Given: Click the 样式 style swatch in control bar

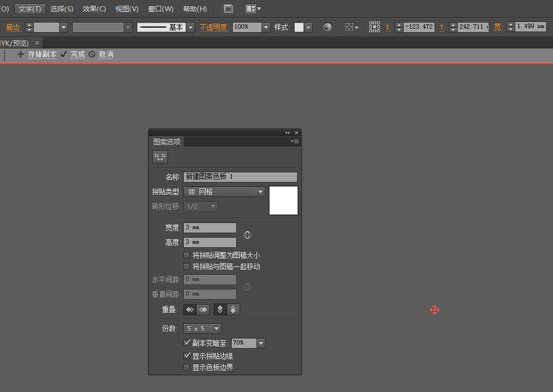Looking at the screenshot, I should (299, 27).
